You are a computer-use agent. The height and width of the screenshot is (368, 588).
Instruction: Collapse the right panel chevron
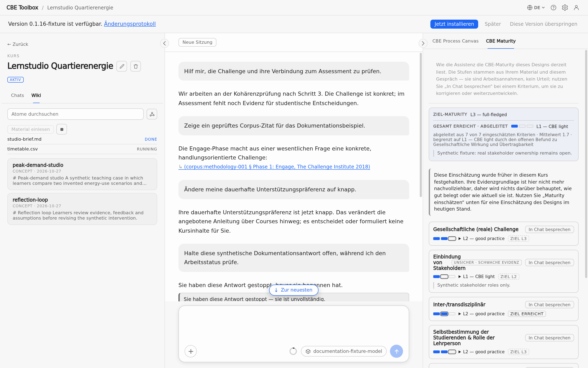(423, 43)
